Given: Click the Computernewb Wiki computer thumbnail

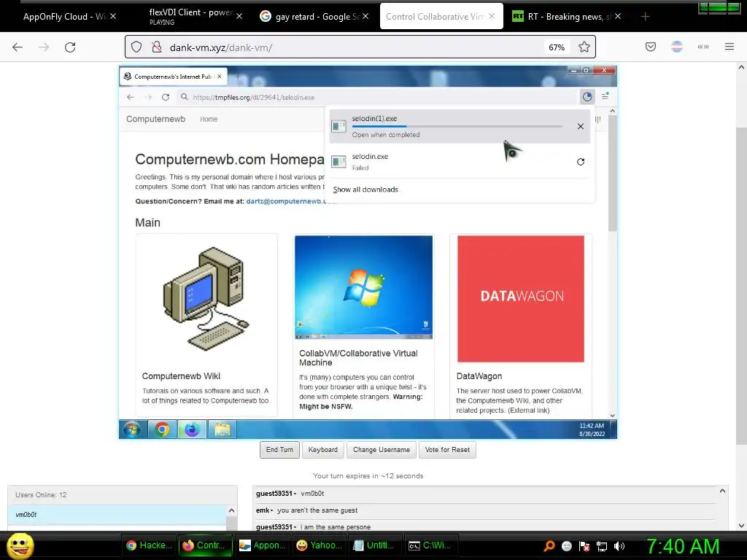Looking at the screenshot, I should [206, 298].
